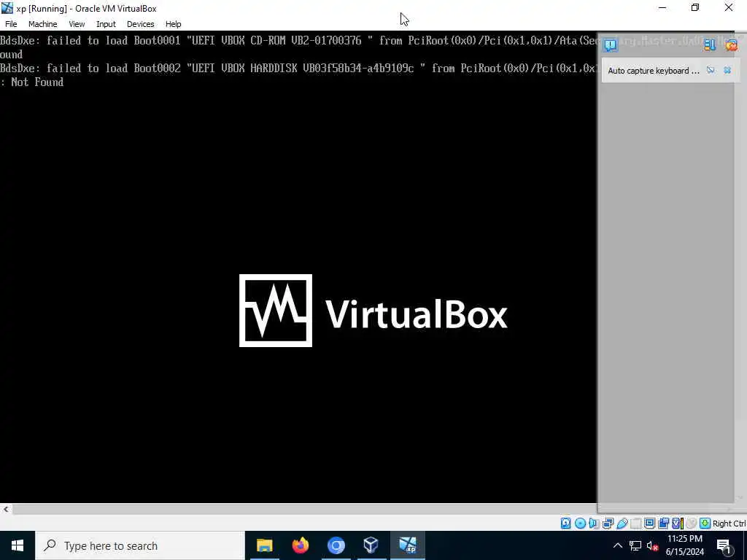Click the VirtualBox window title icon
747x560 pixels.
tap(7, 8)
